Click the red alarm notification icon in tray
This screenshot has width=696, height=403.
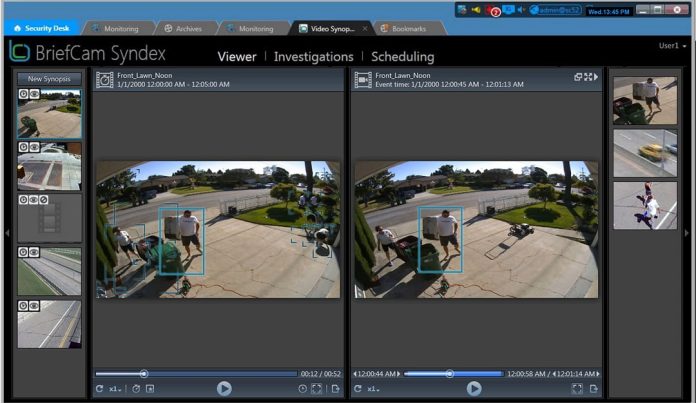(x=493, y=10)
